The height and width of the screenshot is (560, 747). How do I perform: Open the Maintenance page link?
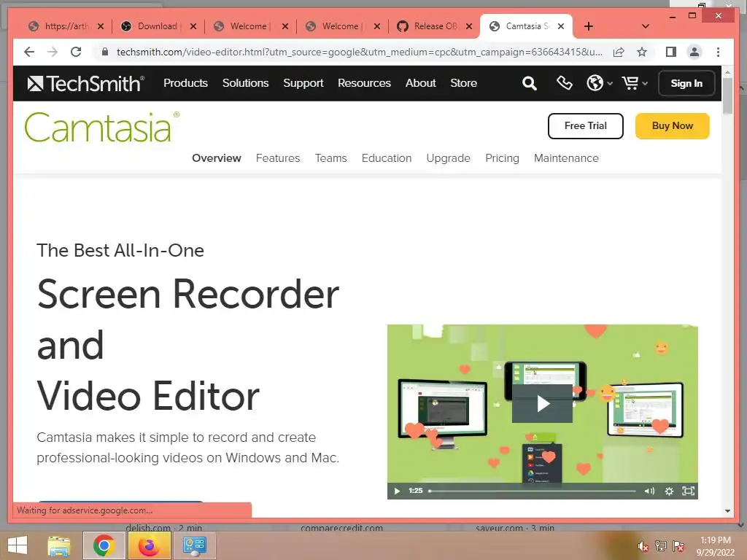click(566, 158)
